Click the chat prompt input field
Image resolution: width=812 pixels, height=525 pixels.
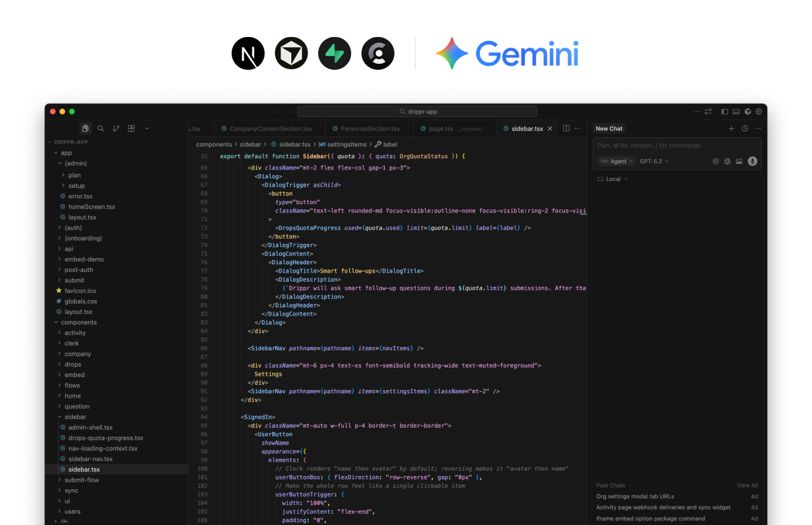tap(677, 146)
